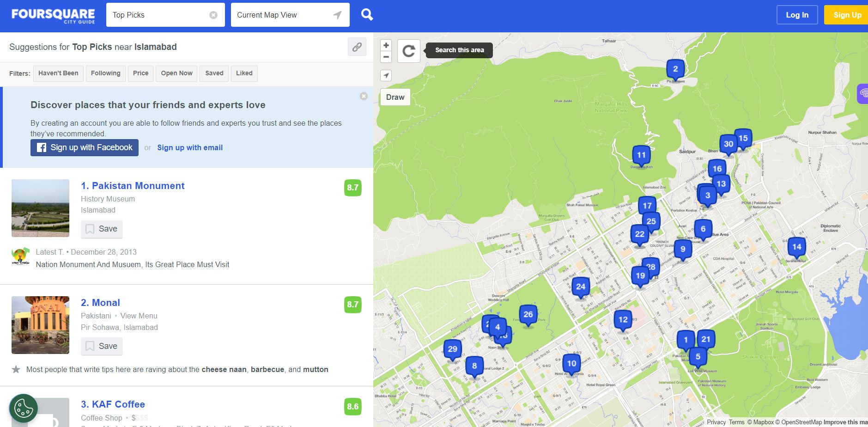This screenshot has height=427, width=868.
Task: Click Search this area on the map
Action: click(459, 50)
